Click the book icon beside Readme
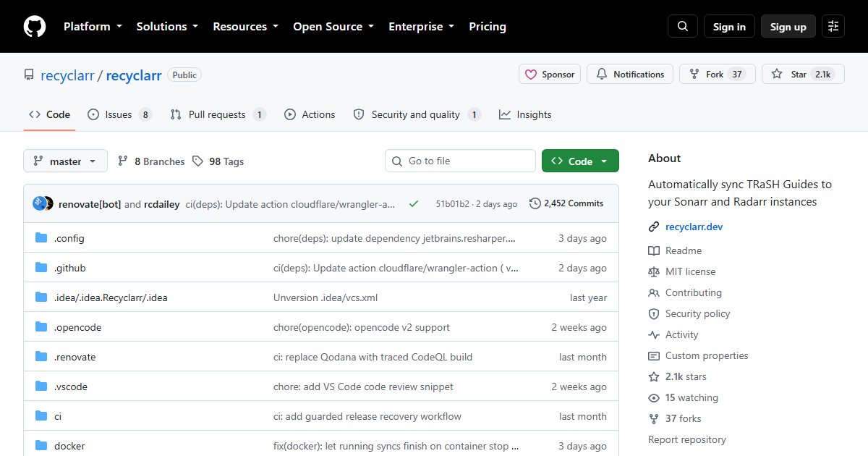This screenshot has width=868, height=456. point(654,250)
